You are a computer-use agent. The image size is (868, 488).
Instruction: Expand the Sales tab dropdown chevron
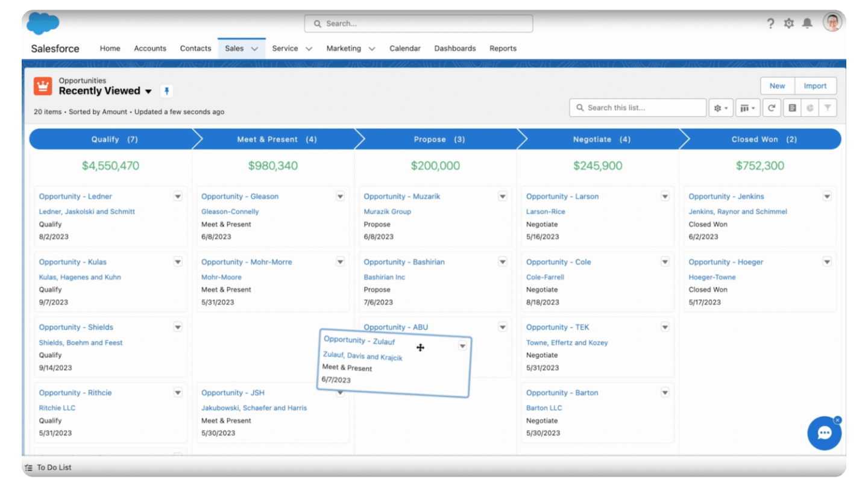coord(254,49)
